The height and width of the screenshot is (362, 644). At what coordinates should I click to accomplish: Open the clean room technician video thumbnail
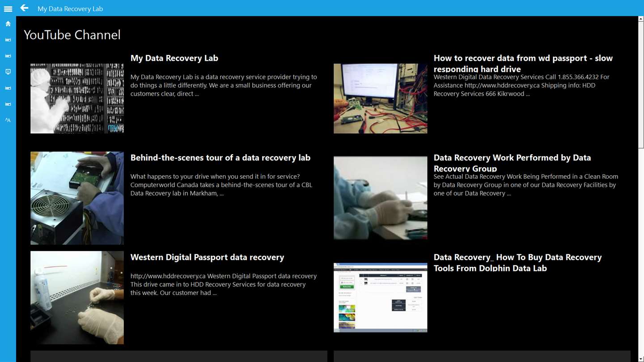click(x=77, y=98)
